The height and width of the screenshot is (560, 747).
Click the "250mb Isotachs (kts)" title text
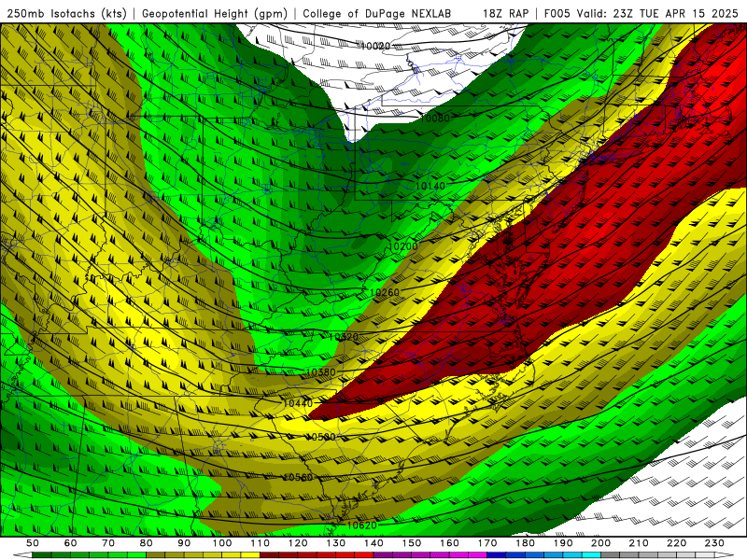click(x=66, y=13)
